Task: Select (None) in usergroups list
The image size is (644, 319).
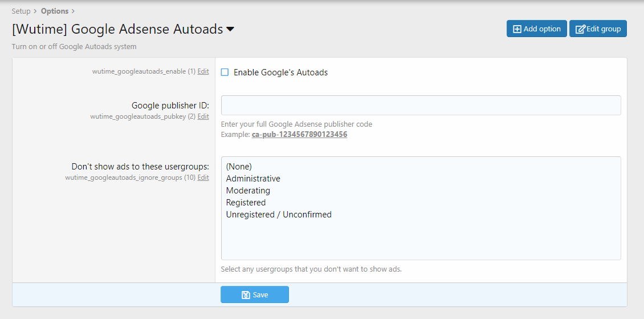Action: [421, 167]
